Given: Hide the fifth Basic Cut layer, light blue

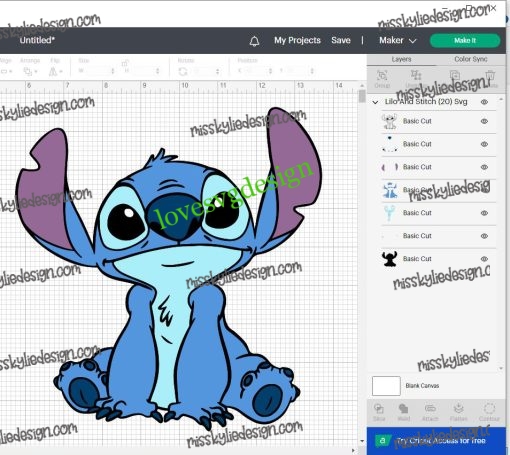Looking at the screenshot, I should coord(484,213).
